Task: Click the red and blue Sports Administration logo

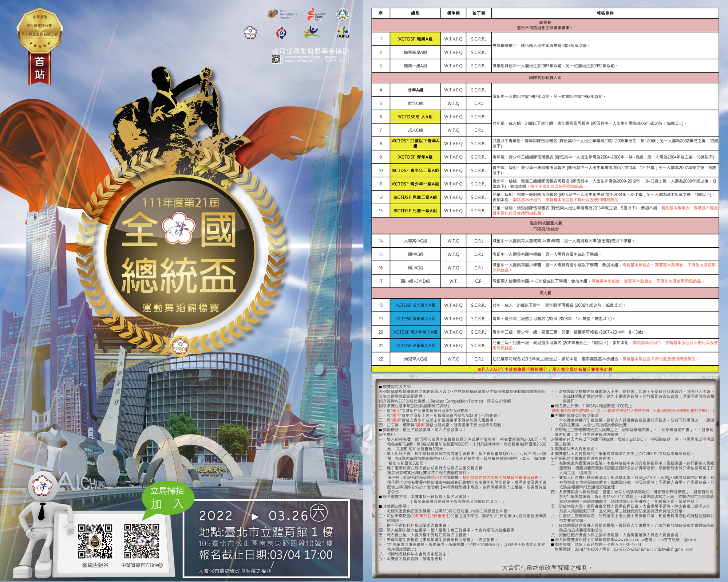Action: (x=281, y=33)
